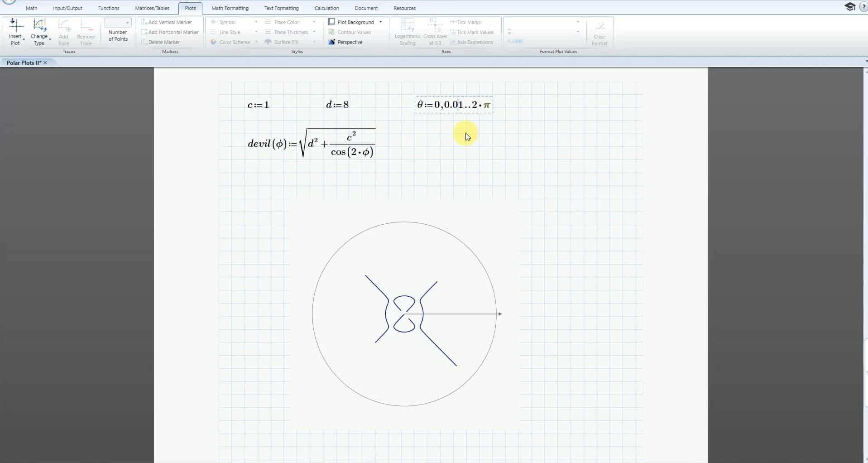Viewport: 868px width, 463px height.
Task: Click the Clear Format button
Action: 599,32
